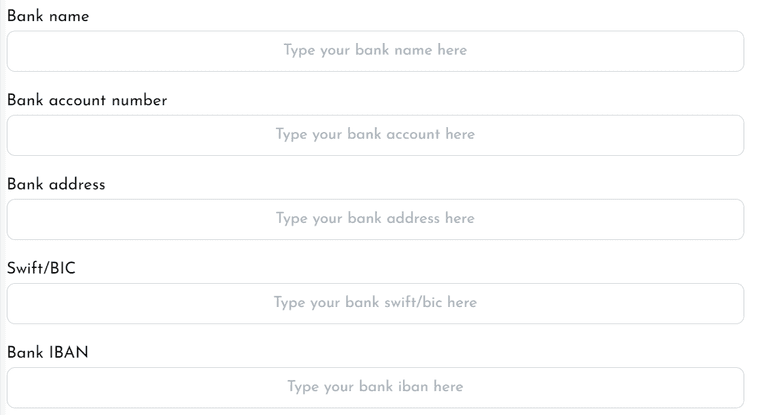Click the "Bank account number" label
This screenshot has width=760, height=415.
pos(87,100)
